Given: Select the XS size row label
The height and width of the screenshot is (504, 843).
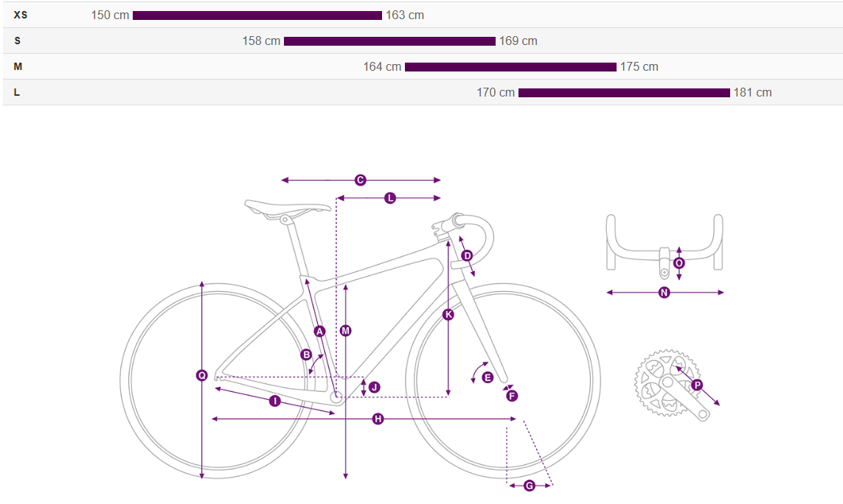Looking at the screenshot, I should 21,15.
